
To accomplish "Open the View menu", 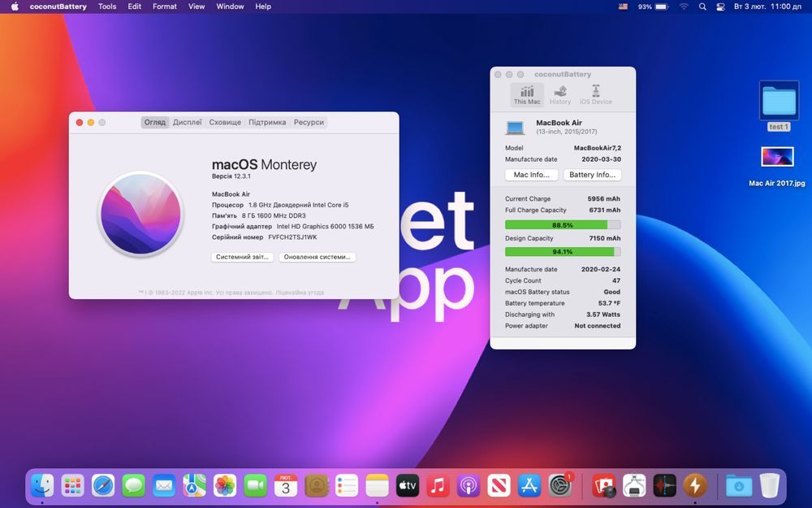I will tap(197, 7).
